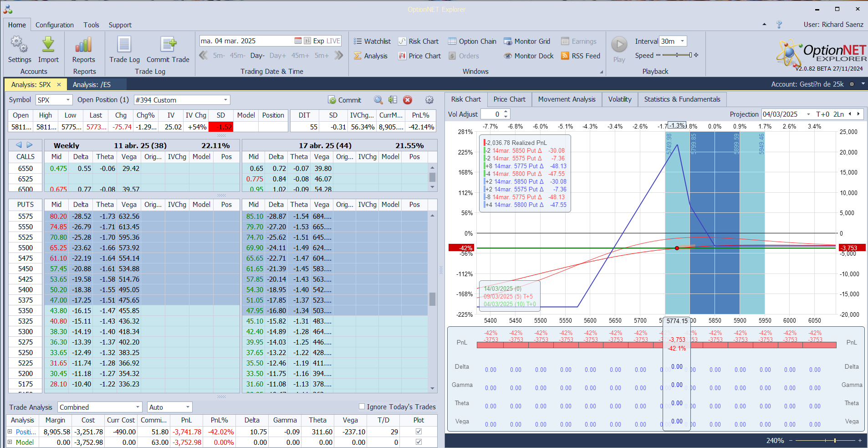The height and width of the screenshot is (448, 868).
Task: Open the Support ribbon tab
Action: (120, 25)
